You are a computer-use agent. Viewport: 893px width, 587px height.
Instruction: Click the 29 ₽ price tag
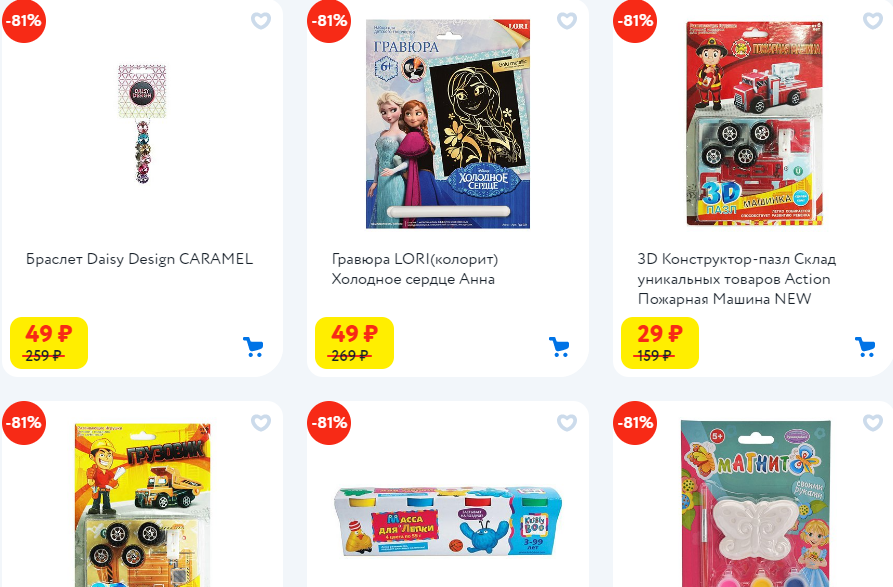[659, 333]
